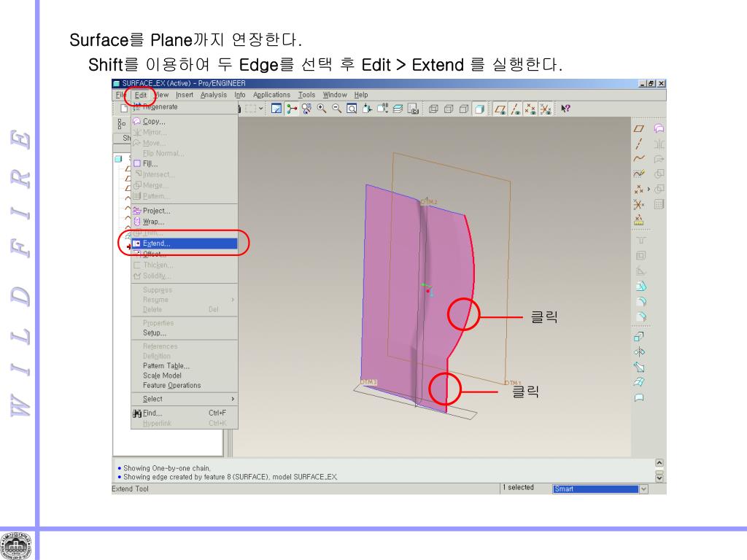Viewport: 747px width, 560px height.
Task: Open the Tools menu
Action: tap(307, 95)
